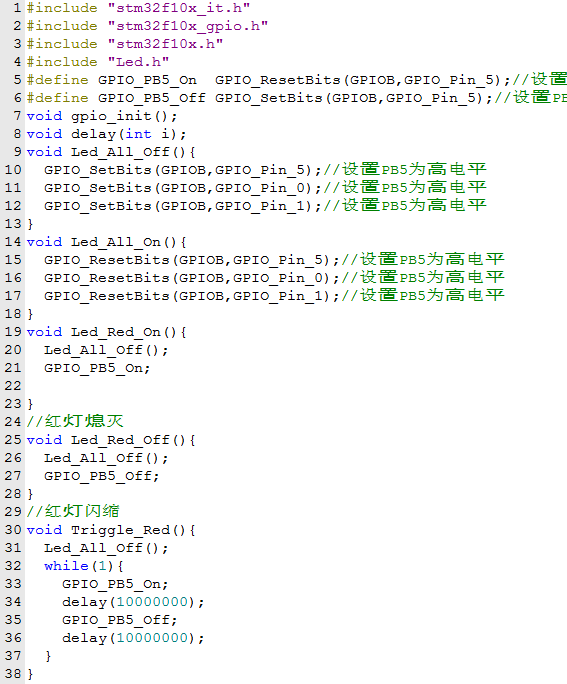This screenshot has height=684, width=567.
Task: Click the green comment on line 10
Action: tap(405, 169)
